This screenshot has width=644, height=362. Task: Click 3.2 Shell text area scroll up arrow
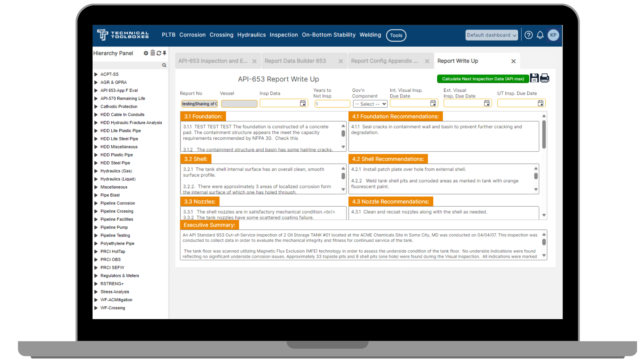pyautogui.click(x=343, y=168)
